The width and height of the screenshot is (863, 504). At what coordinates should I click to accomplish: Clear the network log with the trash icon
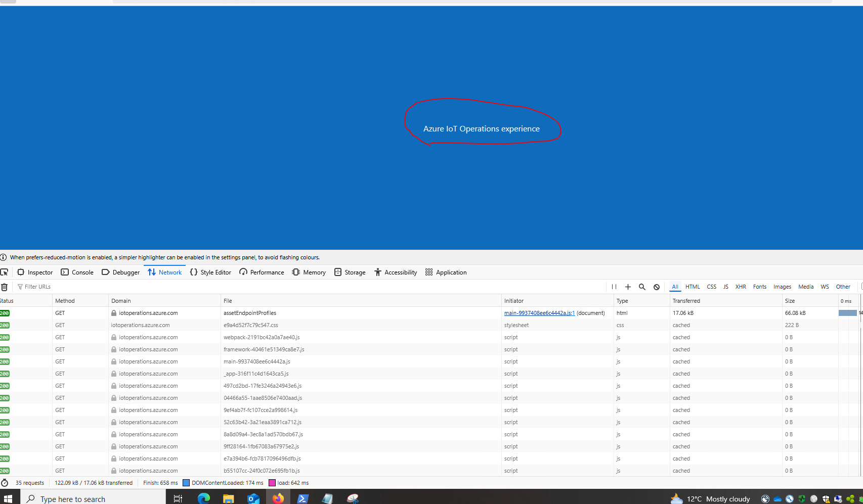tap(4, 287)
